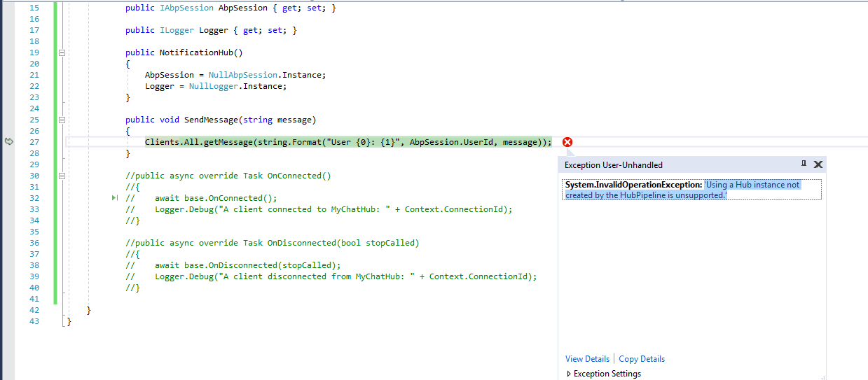This screenshot has height=380, width=868.
Task: Close the Exception User-Unhandled popup
Action: pos(818,164)
